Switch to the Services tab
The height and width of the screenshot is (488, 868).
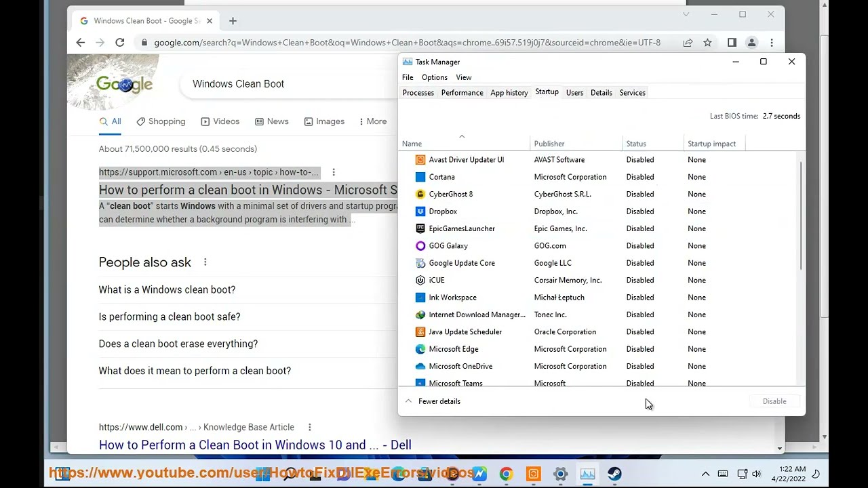tap(633, 93)
